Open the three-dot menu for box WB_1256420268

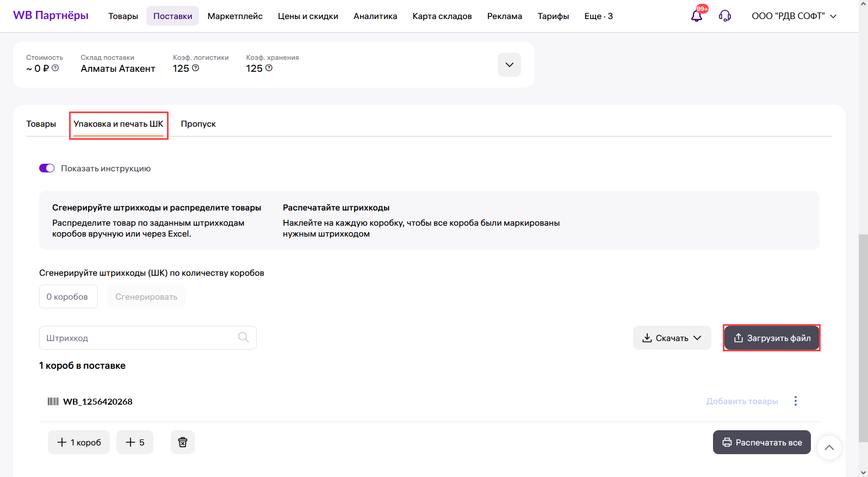pyautogui.click(x=796, y=401)
